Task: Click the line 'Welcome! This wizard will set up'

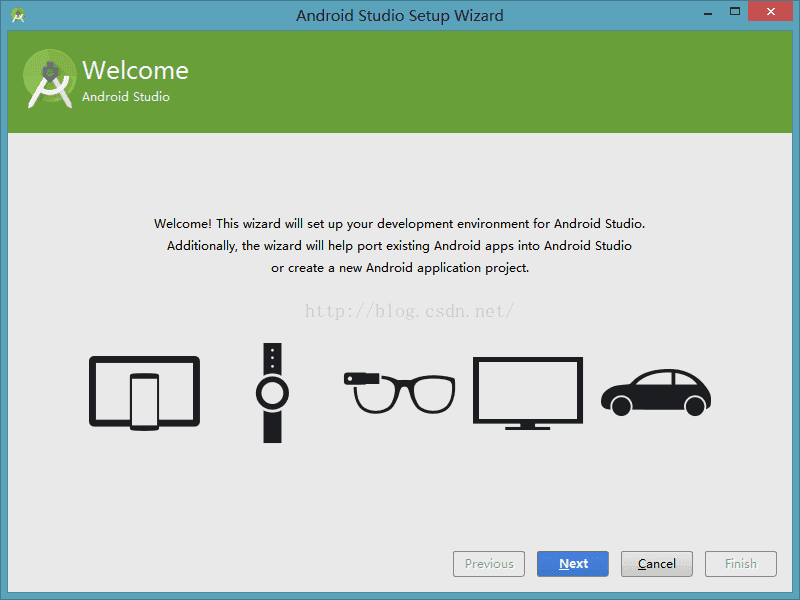Action: [x=399, y=224]
